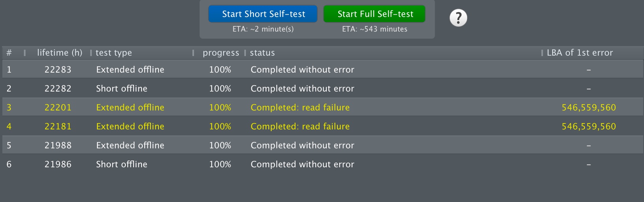
Task: Click LBA value 546,559,560 in row 4
Action: (588, 126)
